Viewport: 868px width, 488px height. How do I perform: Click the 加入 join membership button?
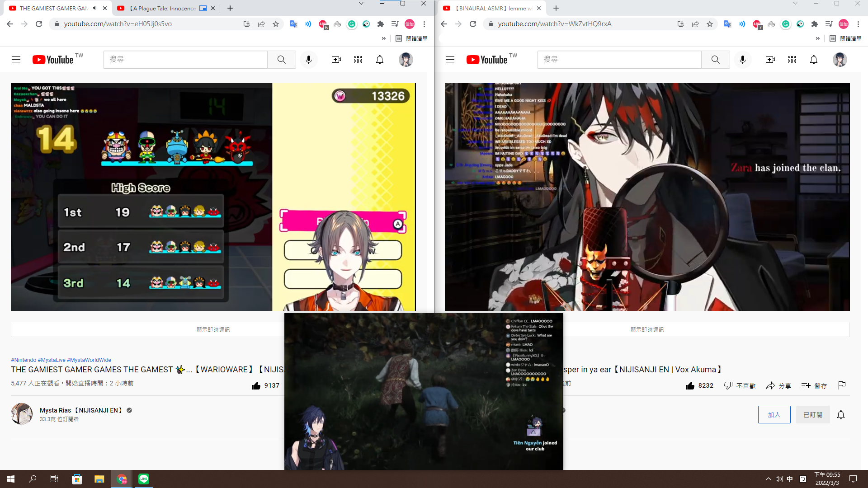coord(774,415)
